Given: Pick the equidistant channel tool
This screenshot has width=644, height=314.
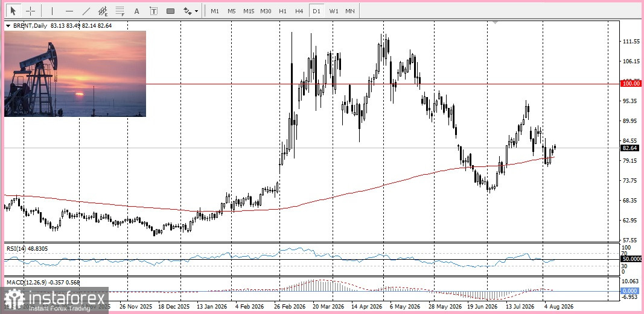Looking at the screenshot, I should click(x=103, y=11).
